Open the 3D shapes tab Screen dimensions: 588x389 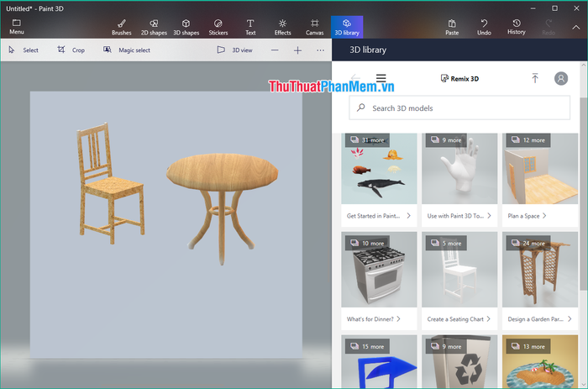[186, 28]
